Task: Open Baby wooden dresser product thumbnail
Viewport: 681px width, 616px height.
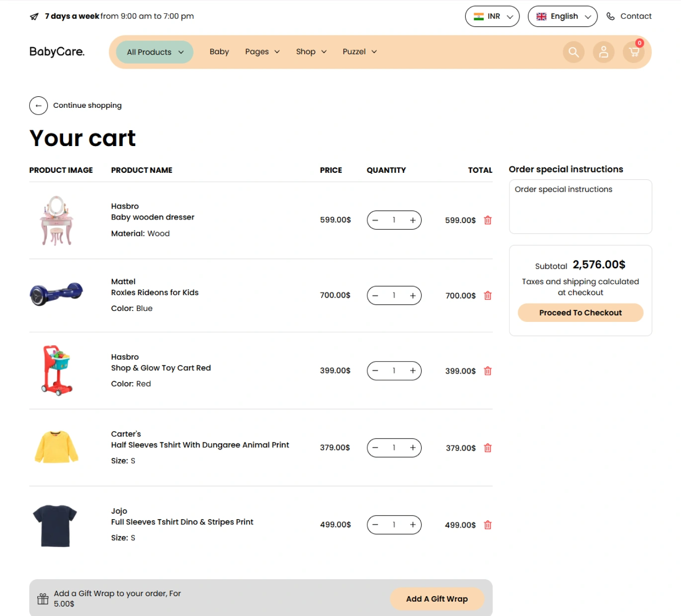Action: (x=56, y=220)
